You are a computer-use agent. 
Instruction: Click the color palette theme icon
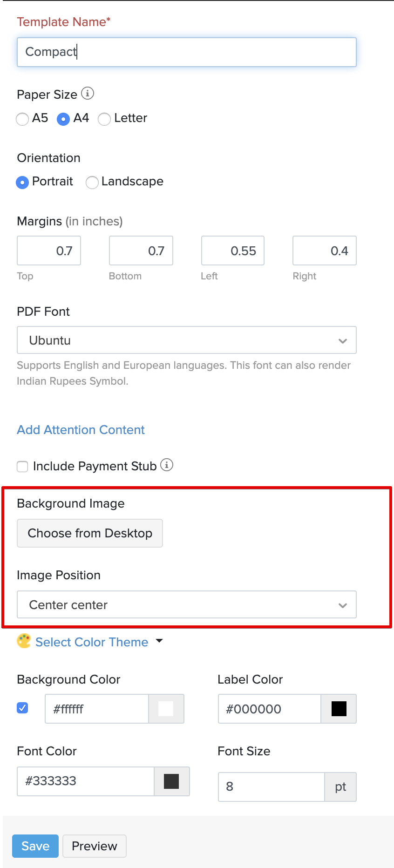coord(24,641)
